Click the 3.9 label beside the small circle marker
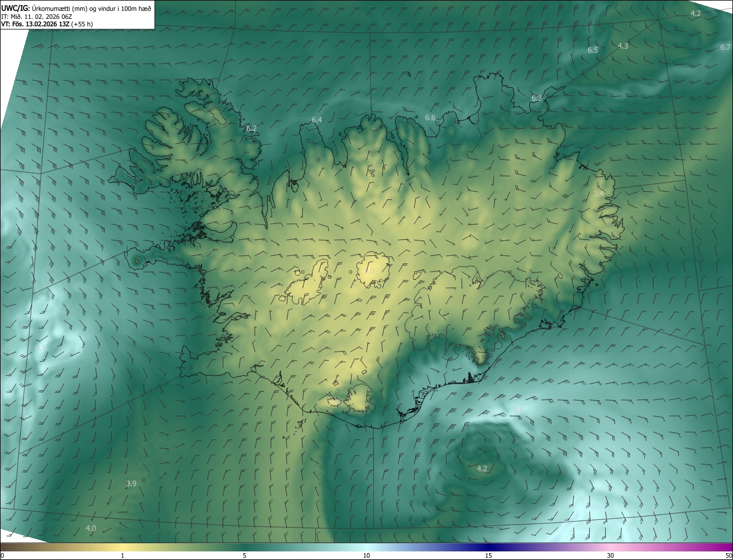Image resolution: width=733 pixels, height=560 pixels. tap(131, 483)
